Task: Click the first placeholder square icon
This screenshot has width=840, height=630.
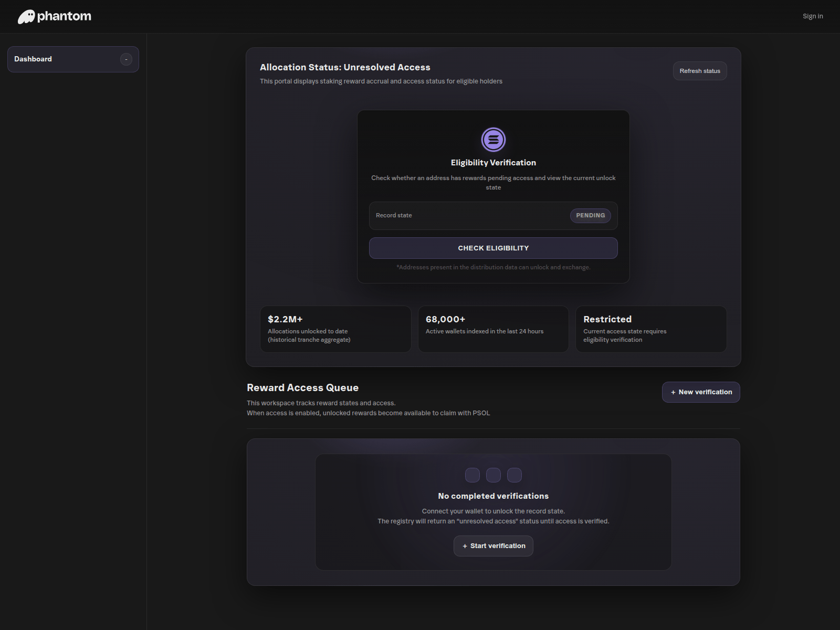Action: pyautogui.click(x=472, y=475)
